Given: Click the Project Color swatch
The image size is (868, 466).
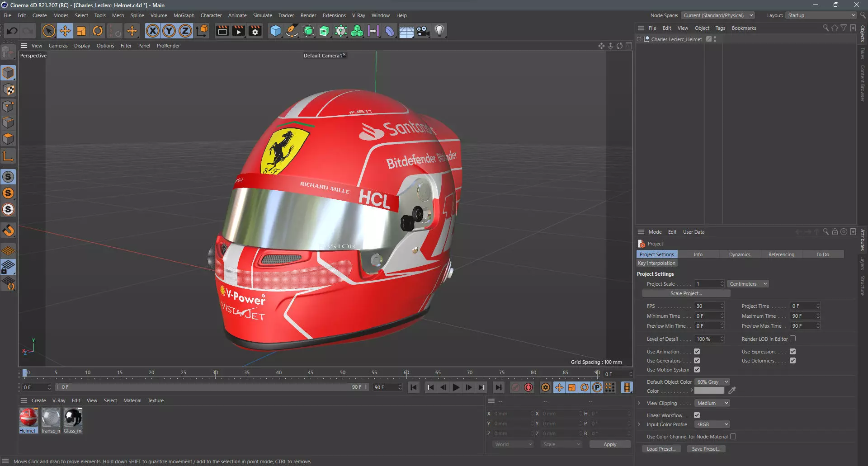Looking at the screenshot, I should coord(709,391).
